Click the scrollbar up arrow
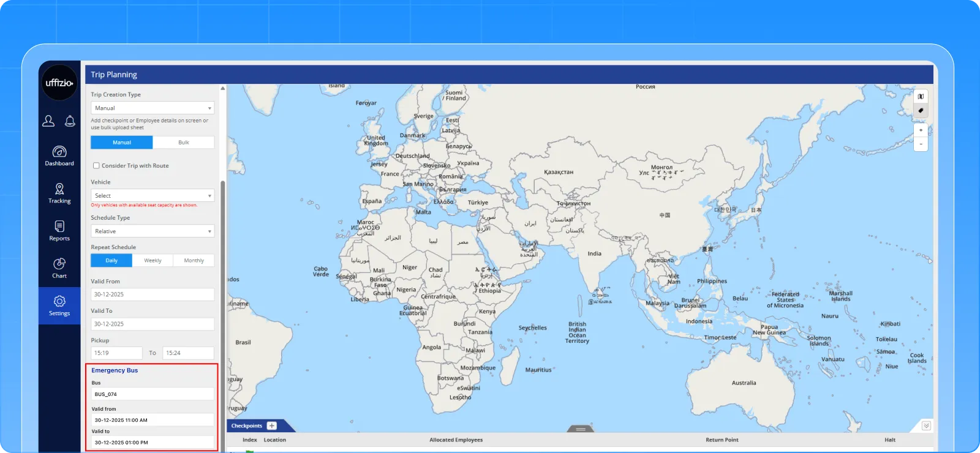 (x=223, y=88)
